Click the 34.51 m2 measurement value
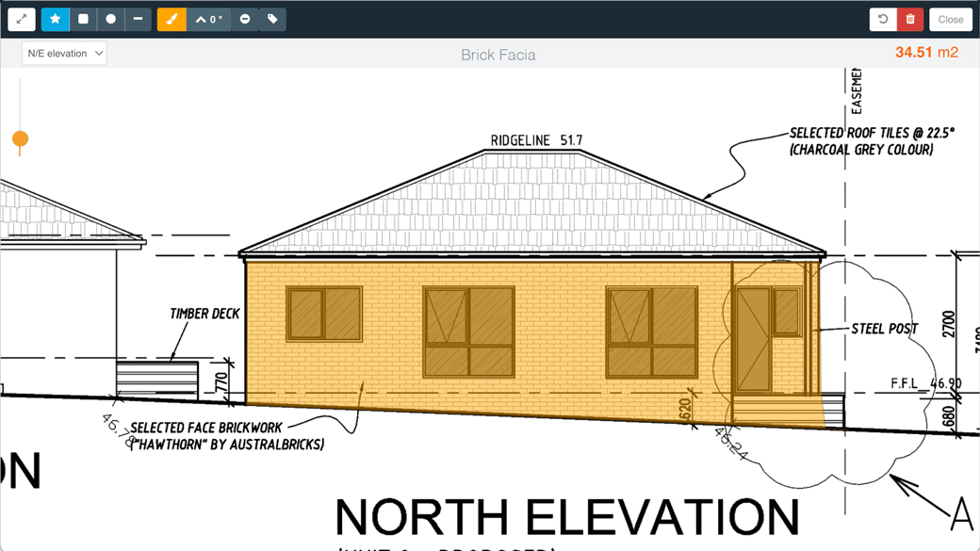Viewport: 980px width, 551px height. [926, 52]
